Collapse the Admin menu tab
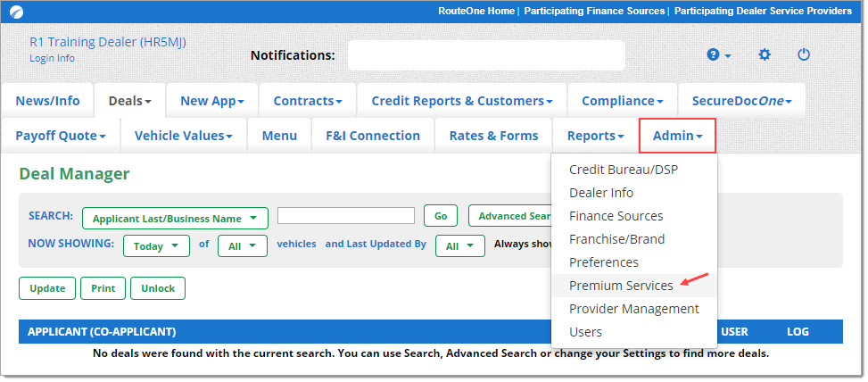This screenshot has width=868, height=382. [x=678, y=136]
